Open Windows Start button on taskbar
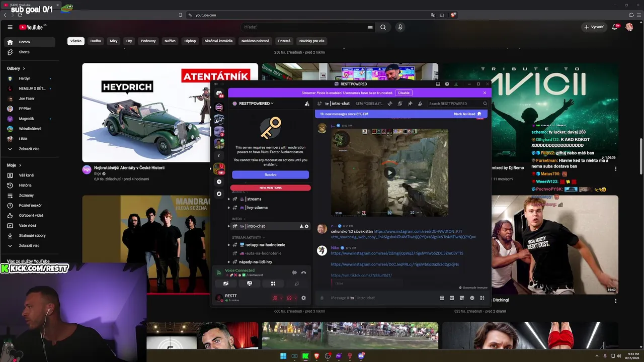Image resolution: width=644 pixels, height=362 pixels. pos(283,356)
